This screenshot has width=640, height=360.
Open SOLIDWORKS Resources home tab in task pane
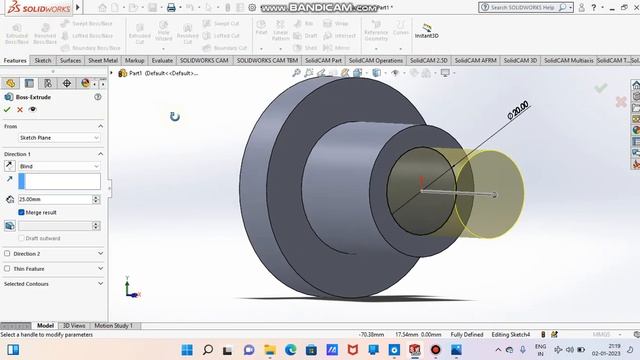click(636, 85)
